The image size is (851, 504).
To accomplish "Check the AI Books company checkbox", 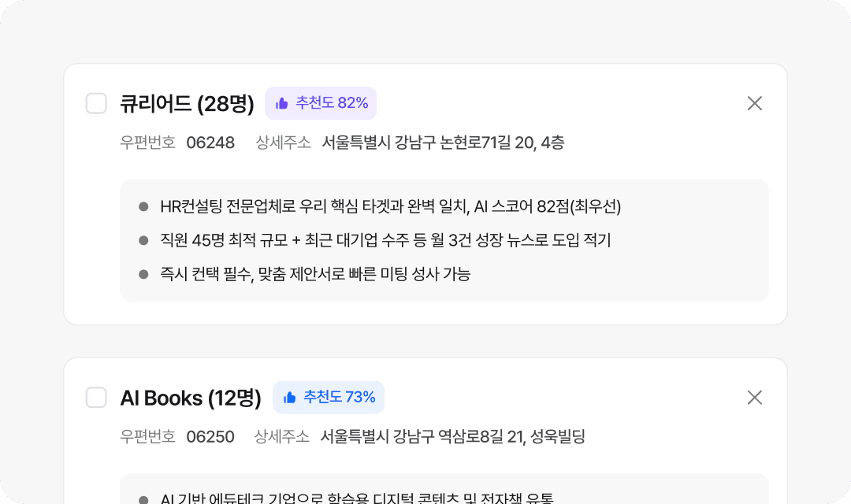I will click(x=96, y=398).
